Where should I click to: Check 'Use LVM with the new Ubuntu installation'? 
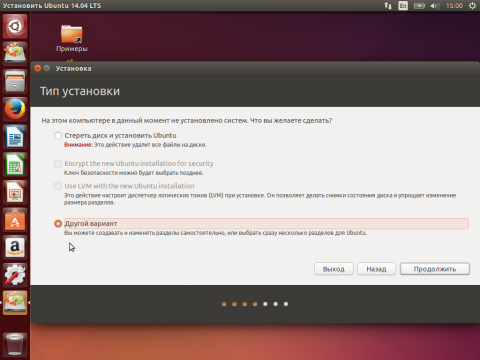click(58, 186)
